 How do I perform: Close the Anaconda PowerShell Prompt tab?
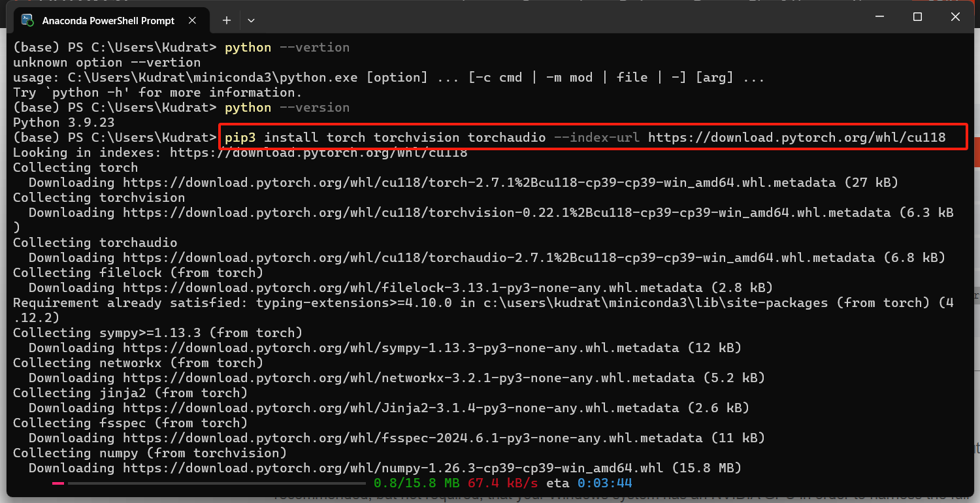(191, 20)
